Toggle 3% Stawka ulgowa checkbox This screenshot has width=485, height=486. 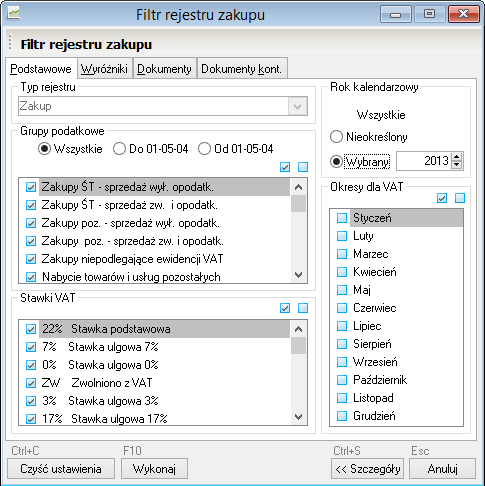point(31,401)
